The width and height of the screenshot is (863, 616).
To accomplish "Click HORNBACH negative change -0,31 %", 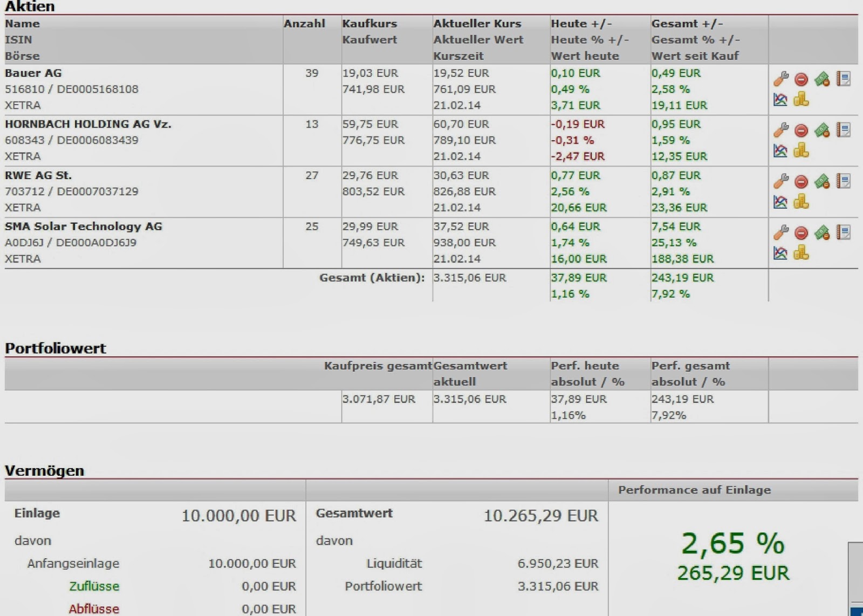I will coord(572,140).
